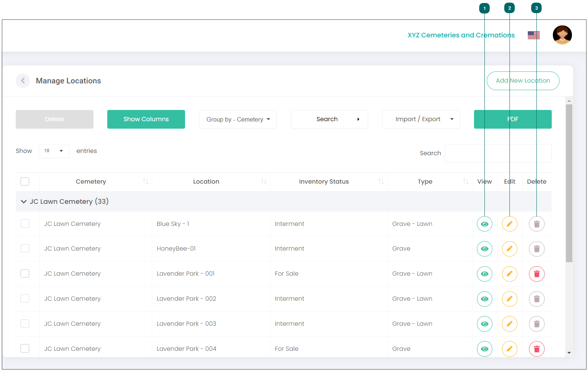The width and height of the screenshot is (588, 371).
Task: Open the Group by - Cemetery dropdown
Action: 238,119
